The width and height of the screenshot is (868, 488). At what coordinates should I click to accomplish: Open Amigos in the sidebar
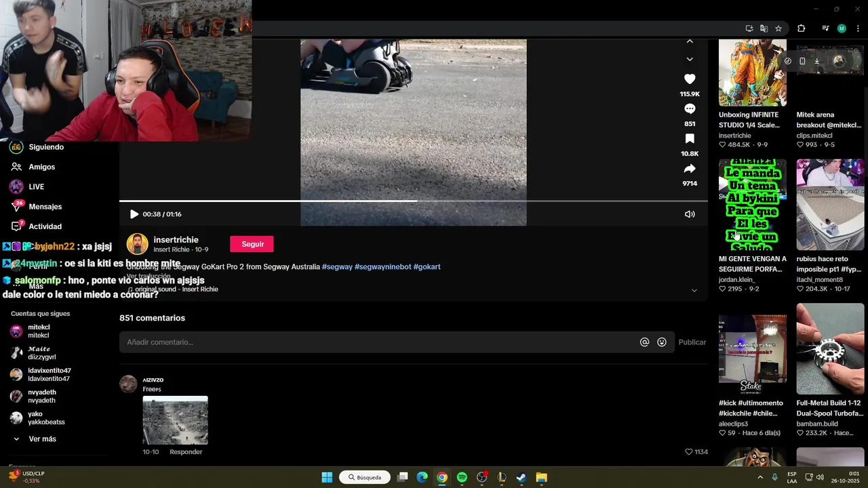41,167
